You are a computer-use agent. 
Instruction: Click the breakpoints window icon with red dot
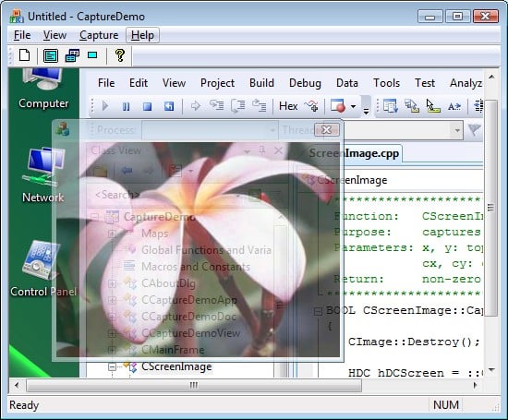(338, 106)
